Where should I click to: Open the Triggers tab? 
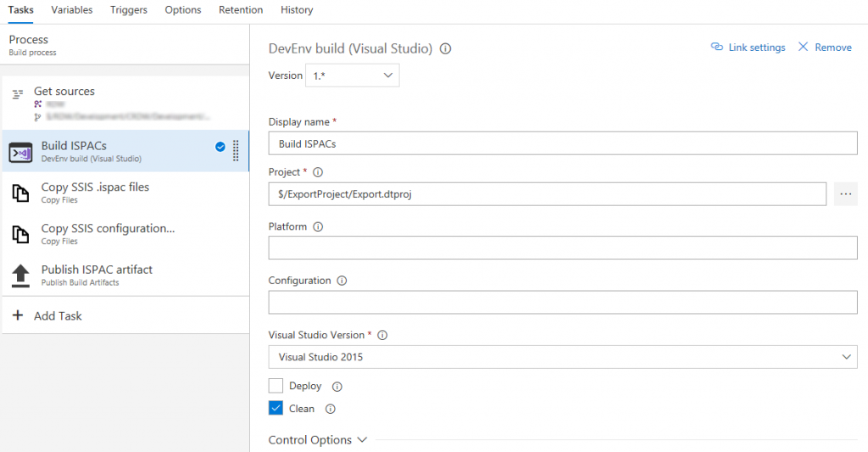click(x=128, y=10)
